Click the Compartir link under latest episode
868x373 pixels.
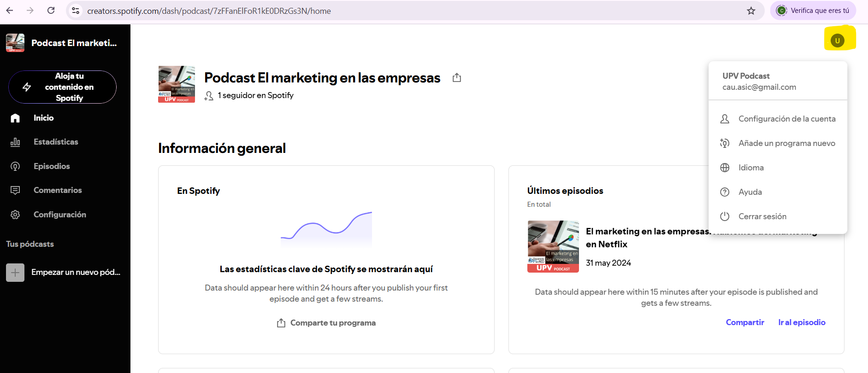744,322
